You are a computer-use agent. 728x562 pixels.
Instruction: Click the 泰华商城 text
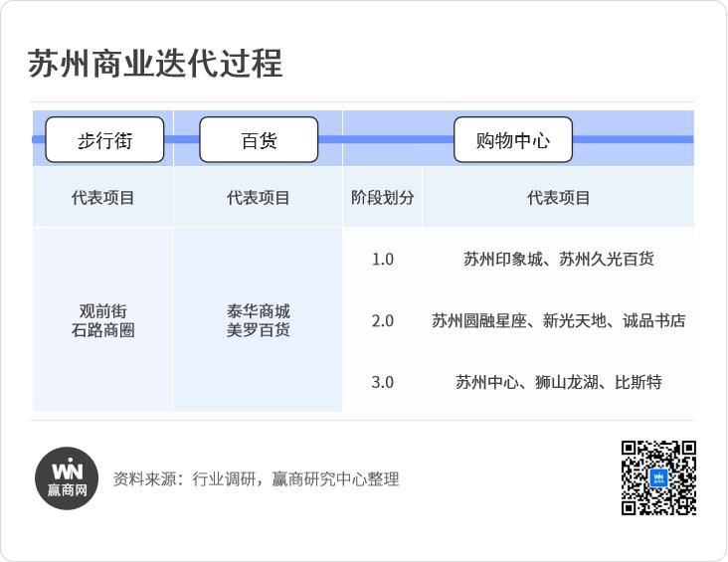[x=259, y=310]
